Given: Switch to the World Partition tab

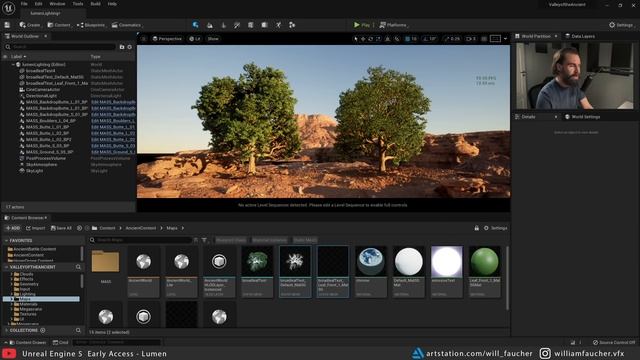Looking at the screenshot, I should 536,36.
